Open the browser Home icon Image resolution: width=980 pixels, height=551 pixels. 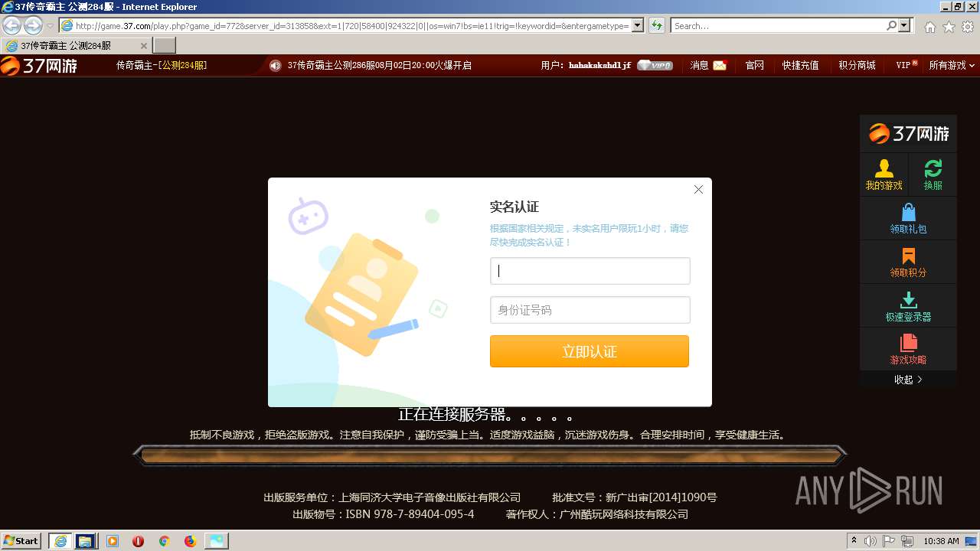(929, 27)
